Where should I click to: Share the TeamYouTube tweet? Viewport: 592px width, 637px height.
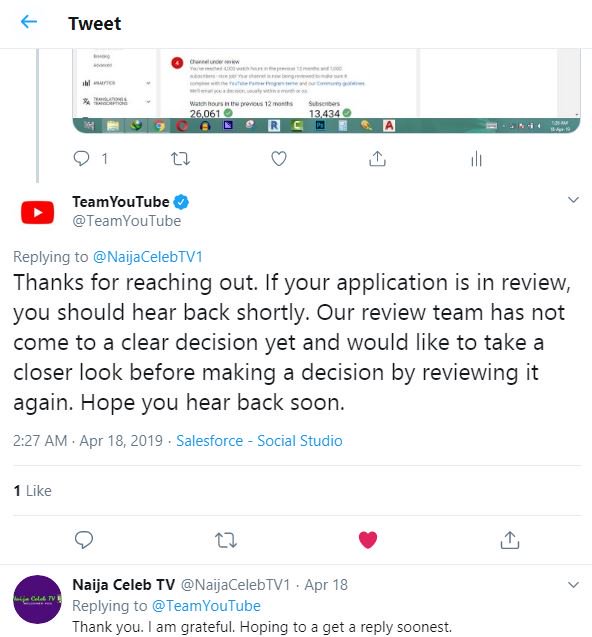point(510,540)
